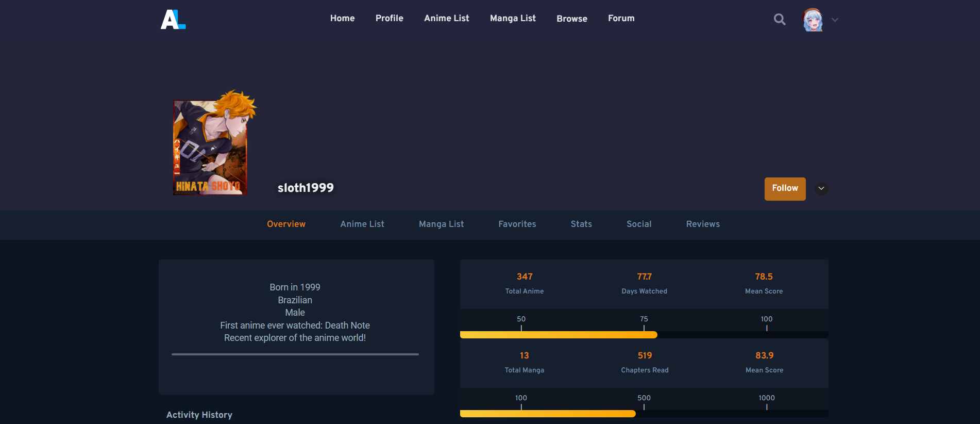Image resolution: width=980 pixels, height=424 pixels.
Task: Select the Overview profile tab
Action: coord(286,224)
